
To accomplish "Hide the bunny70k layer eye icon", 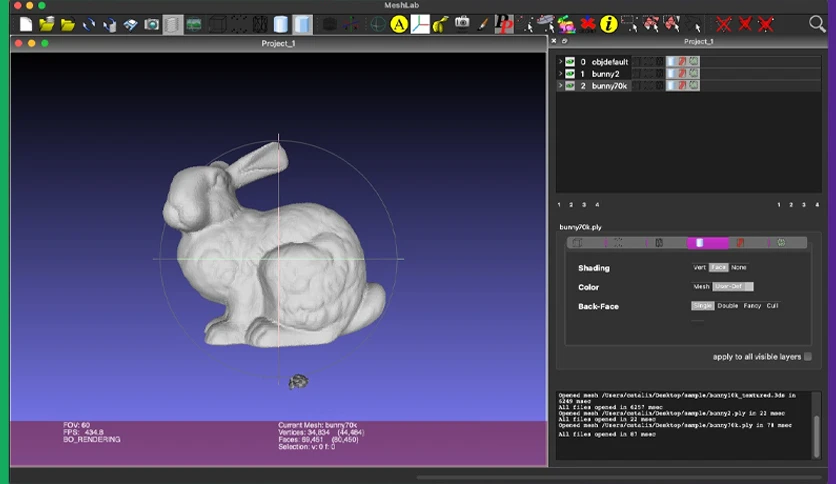I will (x=570, y=86).
